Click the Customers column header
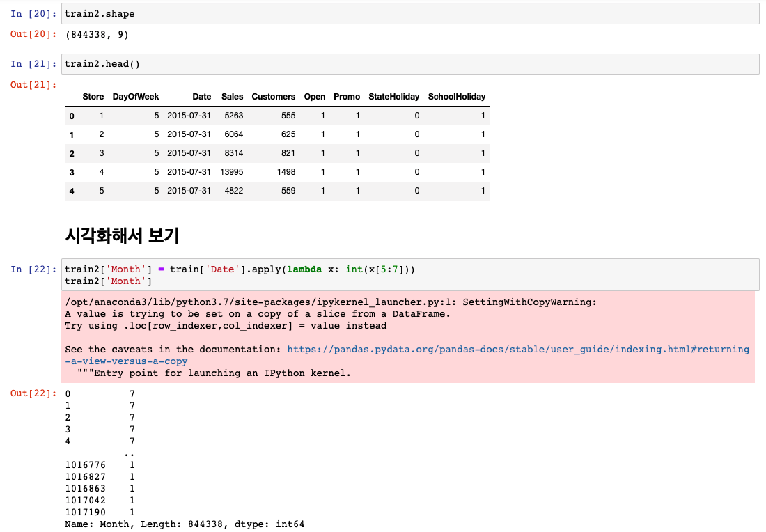 coord(274,97)
